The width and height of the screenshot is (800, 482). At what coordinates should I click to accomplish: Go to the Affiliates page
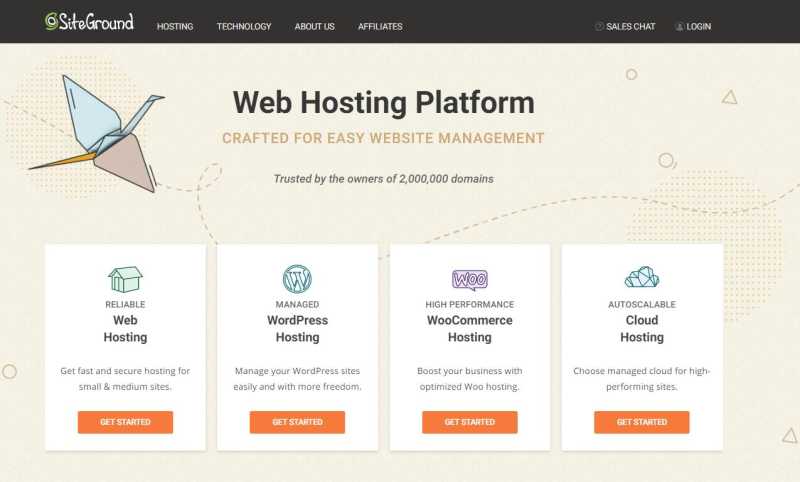coord(380,27)
